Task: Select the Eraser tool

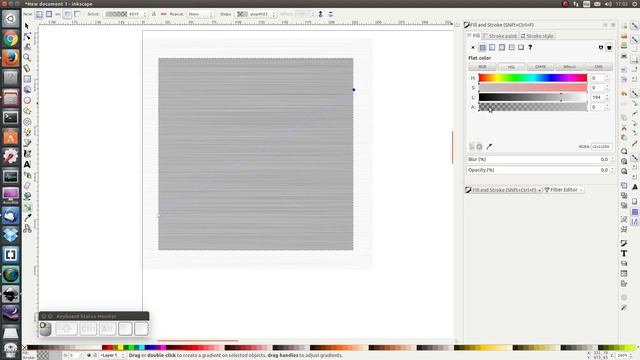Action: click(27, 186)
